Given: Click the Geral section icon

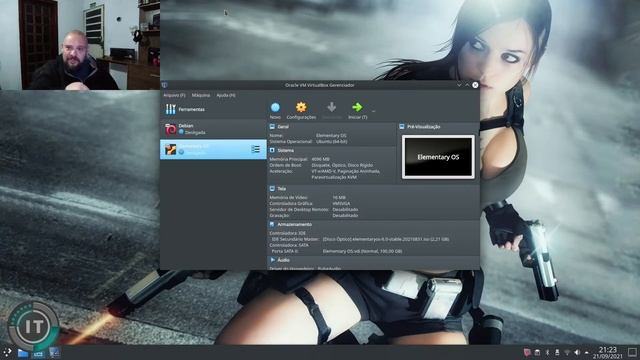Looking at the screenshot, I should [272, 127].
